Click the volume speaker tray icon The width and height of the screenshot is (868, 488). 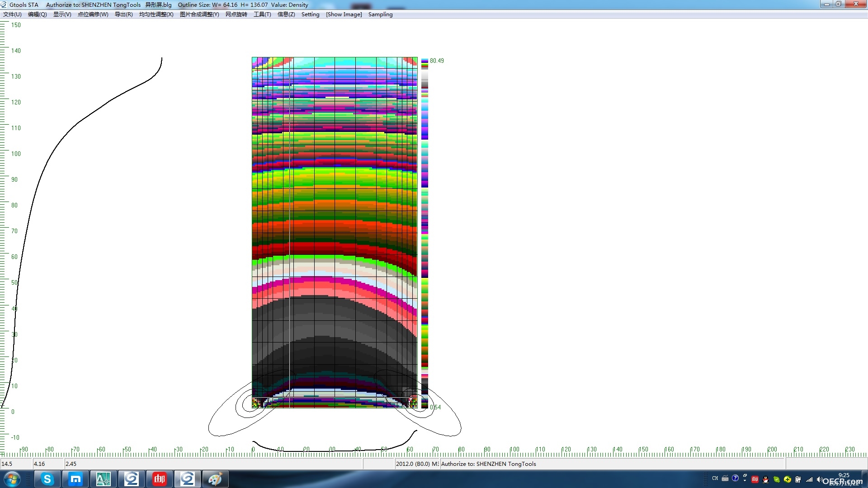(x=819, y=479)
